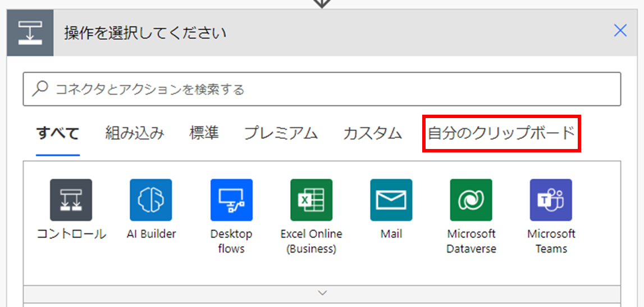Click the operation header icon beside 操作を選択してください
This screenshot has height=307, width=644.
coord(30,33)
